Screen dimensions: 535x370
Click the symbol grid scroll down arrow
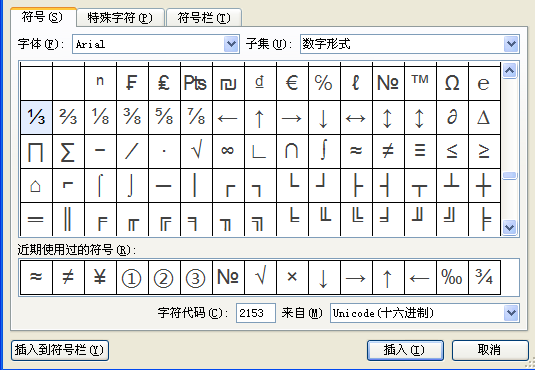tap(509, 227)
